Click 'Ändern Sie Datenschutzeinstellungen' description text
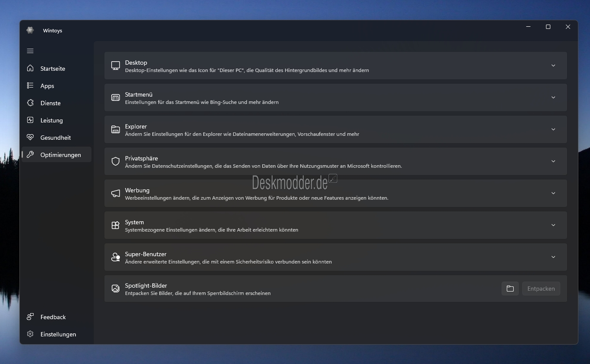Image resolution: width=590 pixels, height=364 pixels. 264,166
